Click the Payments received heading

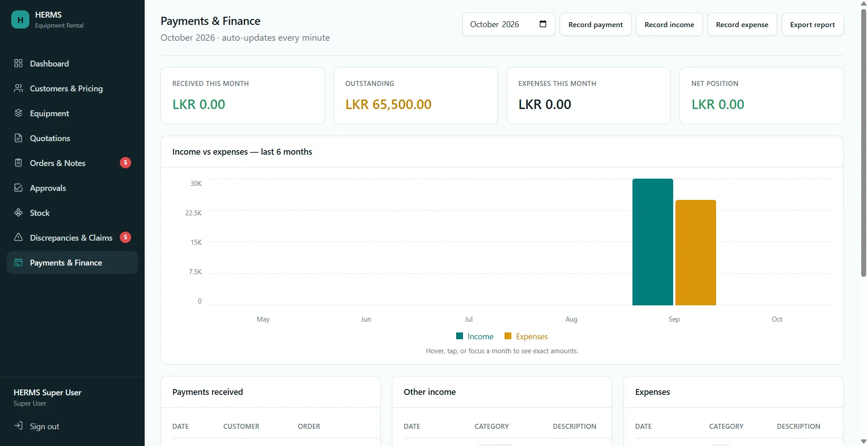[x=208, y=392]
